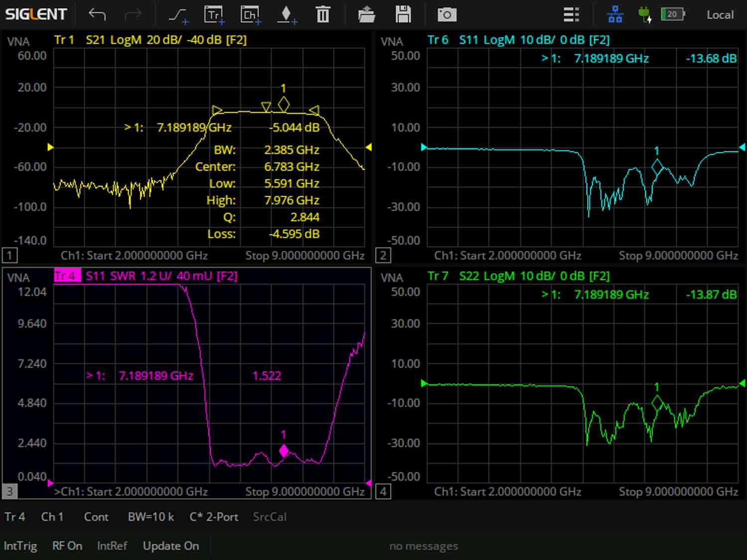Click the network LAN status icon
Viewport: 747px width, 560px height.
click(x=615, y=15)
